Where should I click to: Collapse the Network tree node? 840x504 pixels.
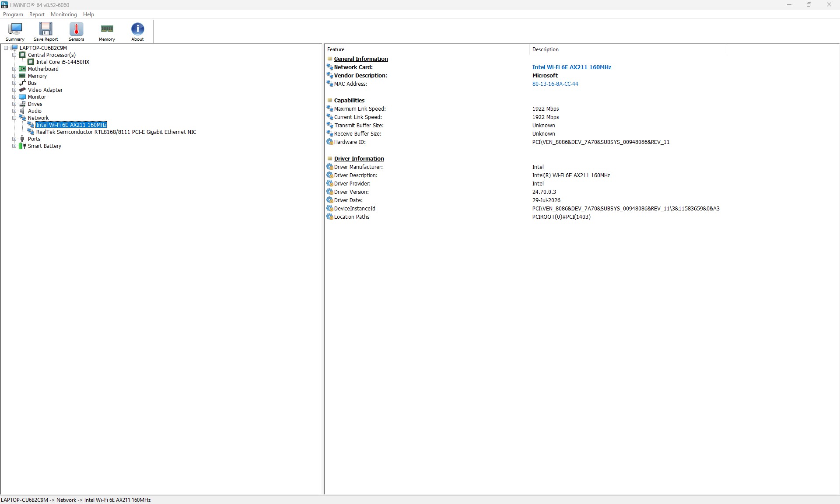point(14,118)
